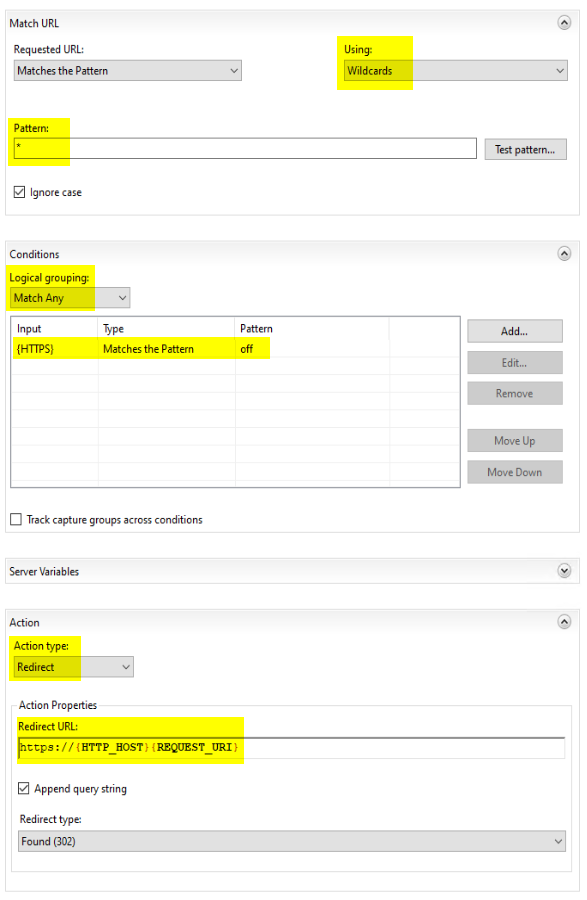
Task: Collapse the Match URL section chevron
Action: (564, 22)
